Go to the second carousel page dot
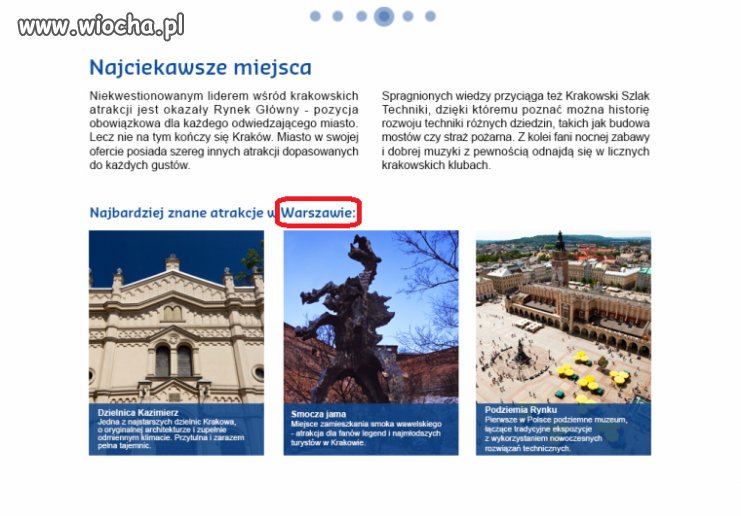Viewport: 741px width, 516px height. [x=338, y=17]
